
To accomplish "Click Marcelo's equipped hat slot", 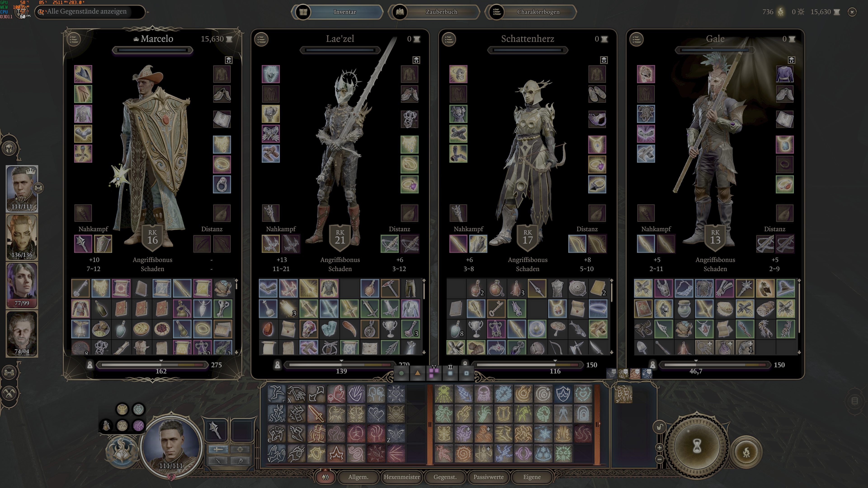I will pyautogui.click(x=83, y=74).
